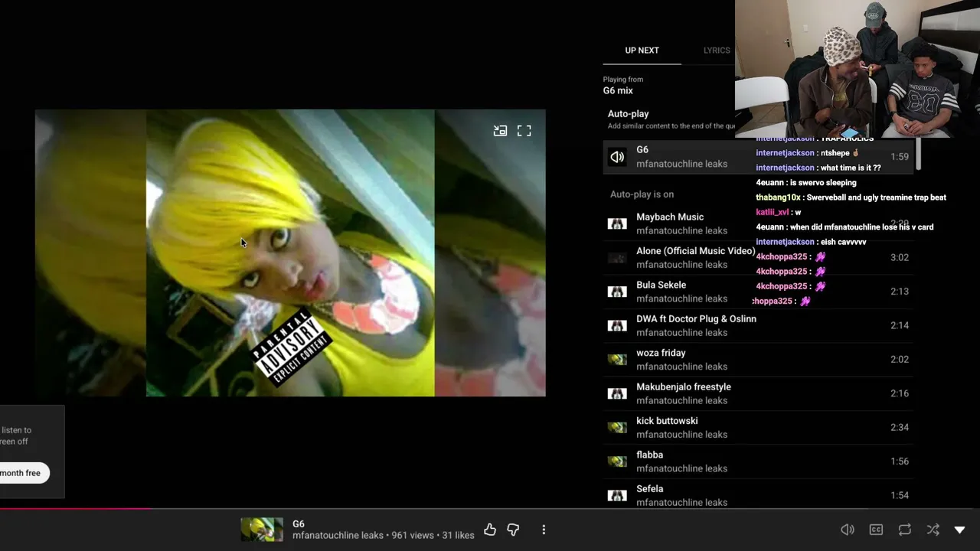Switch to the LYRICS tab
Image resolution: width=980 pixels, height=551 pixels.
tap(717, 51)
